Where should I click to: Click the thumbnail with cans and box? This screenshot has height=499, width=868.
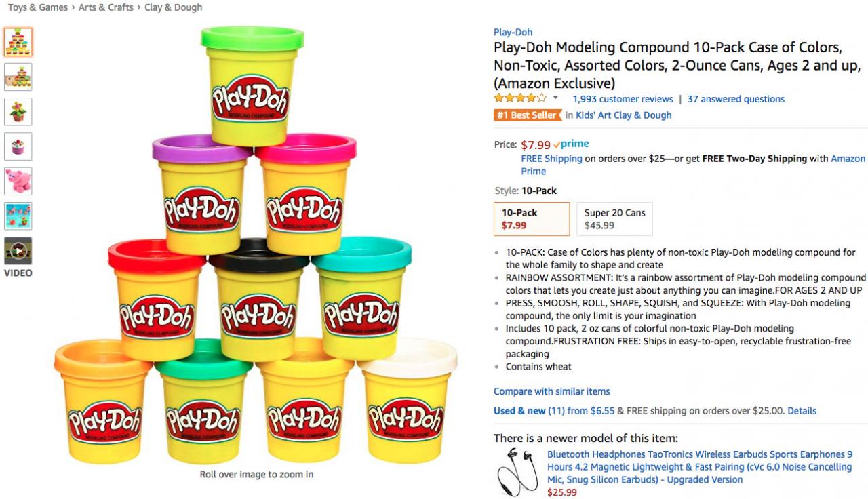point(18,77)
